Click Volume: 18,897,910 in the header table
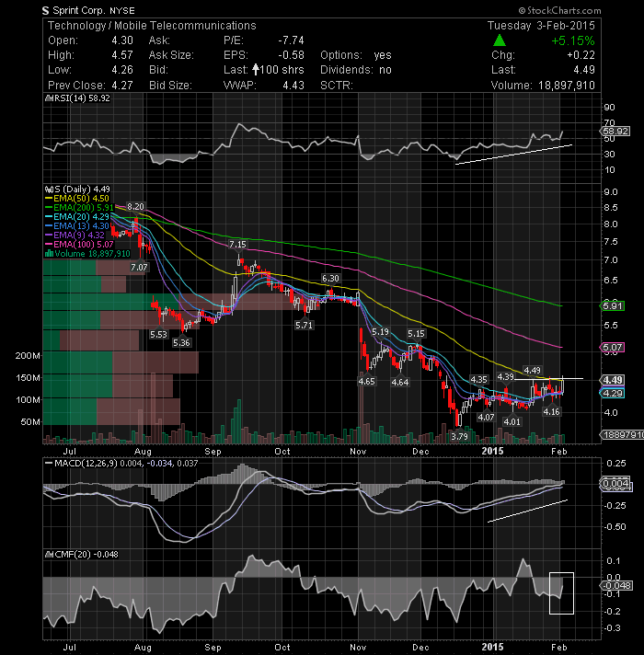 pos(543,86)
